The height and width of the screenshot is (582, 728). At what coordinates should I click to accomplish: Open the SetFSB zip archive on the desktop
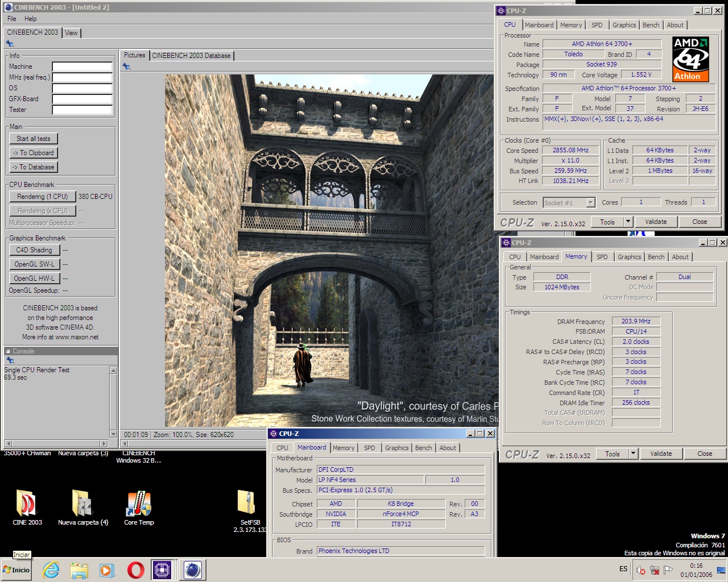tap(250, 510)
